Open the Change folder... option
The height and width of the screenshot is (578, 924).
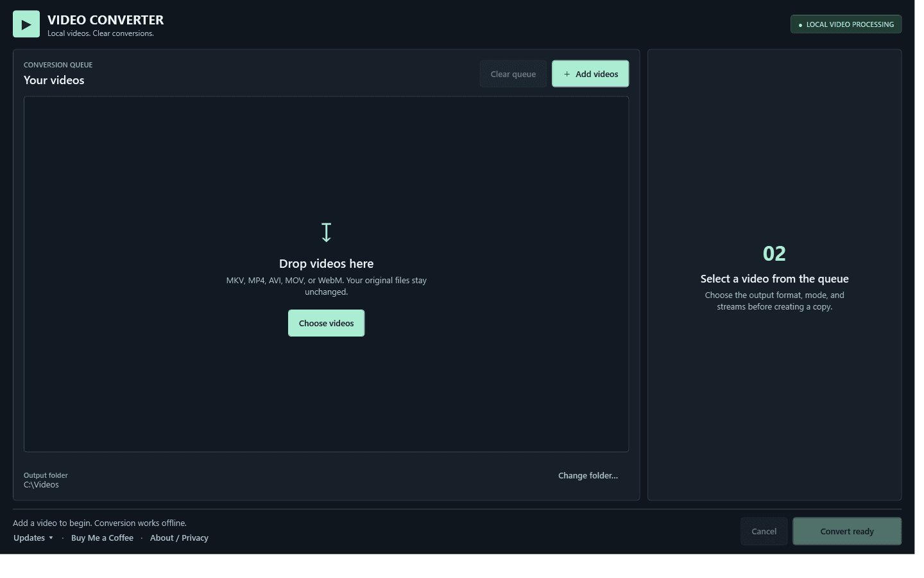588,476
